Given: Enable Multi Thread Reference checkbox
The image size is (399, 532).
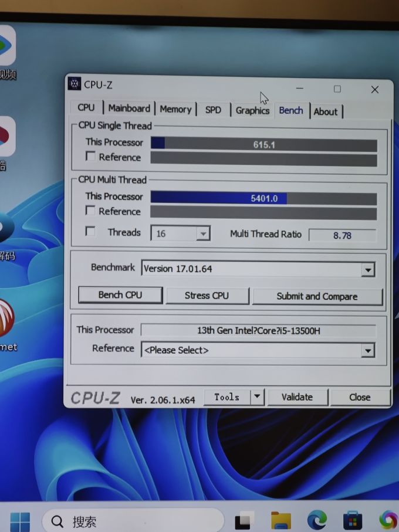Looking at the screenshot, I should tap(90, 211).
